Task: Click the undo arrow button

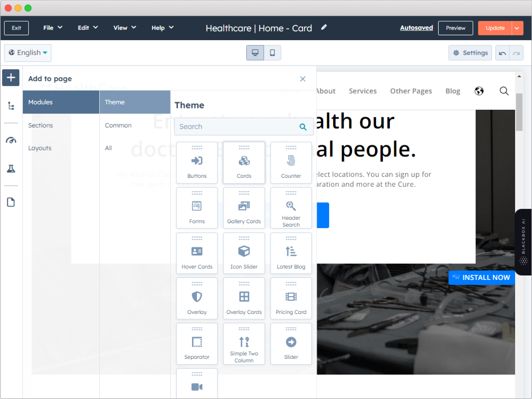Action: pyautogui.click(x=502, y=53)
